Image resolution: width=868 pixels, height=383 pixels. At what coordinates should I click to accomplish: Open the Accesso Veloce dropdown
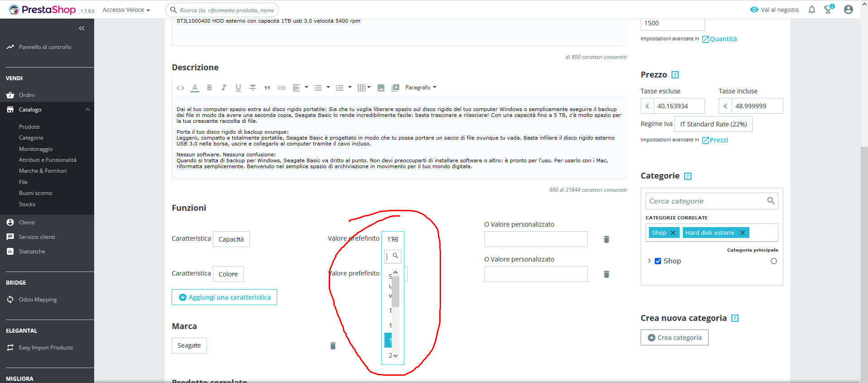(x=126, y=10)
